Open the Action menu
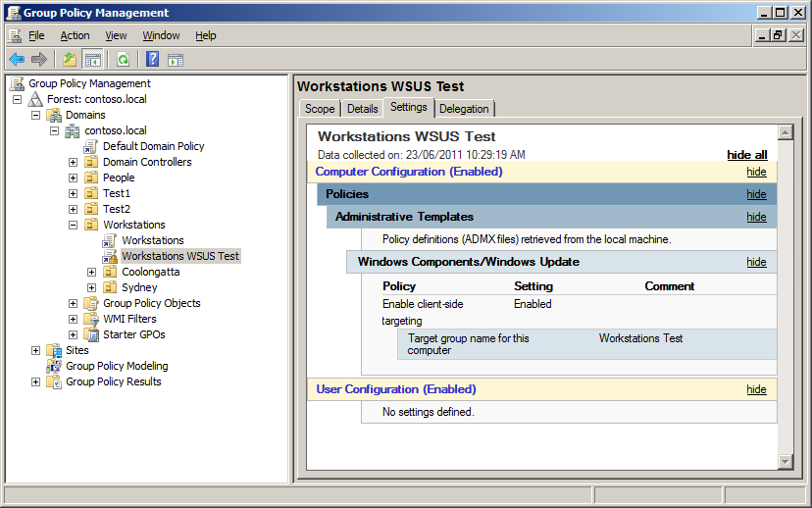812x508 pixels. [x=75, y=35]
